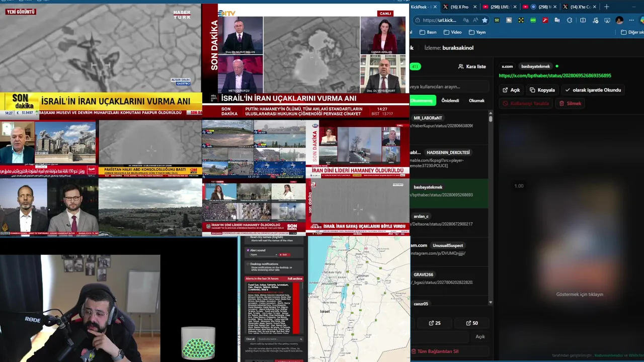
Task: Open the Basın bookmarks folder
Action: [427, 32]
